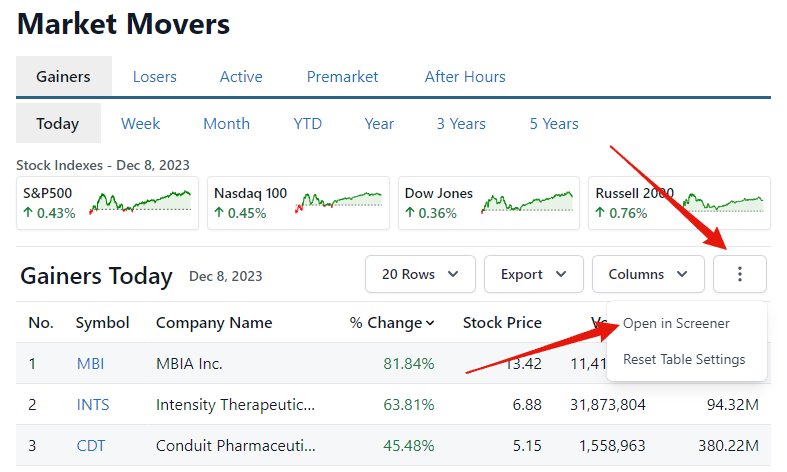Sort table by Stock Price header

point(502,323)
